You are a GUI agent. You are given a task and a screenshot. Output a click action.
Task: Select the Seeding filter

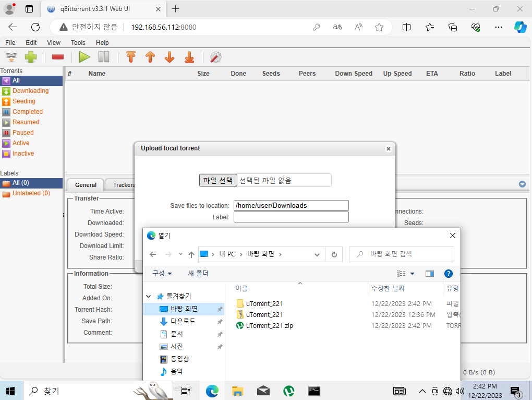(24, 101)
